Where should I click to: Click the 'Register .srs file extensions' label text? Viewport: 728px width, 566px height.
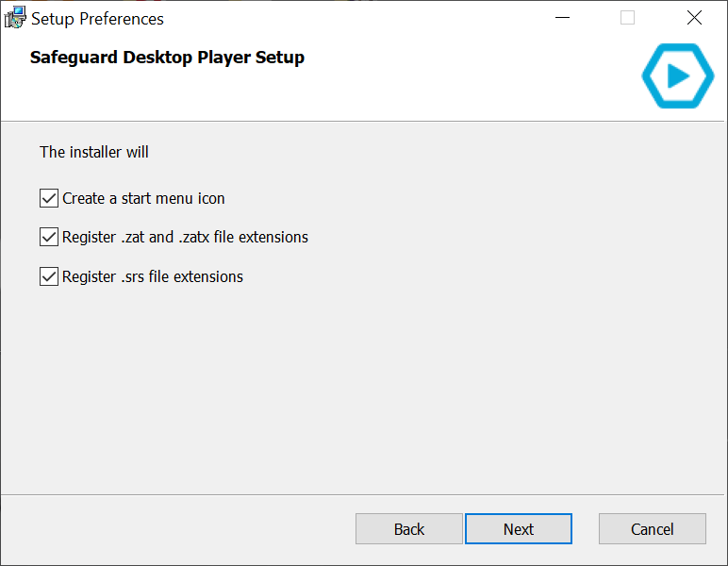tap(152, 276)
